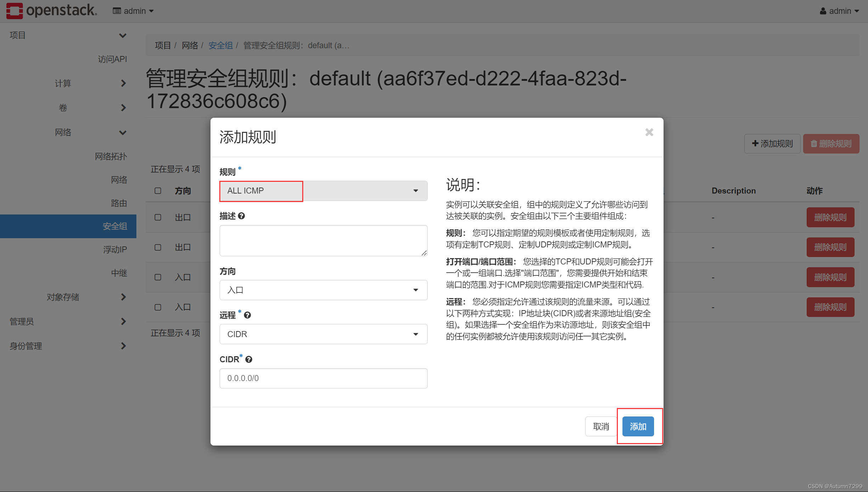Screen dimensions: 868x492
Task: Open the 规则 dropdown showing ALL ICMP
Action: [x=323, y=191]
